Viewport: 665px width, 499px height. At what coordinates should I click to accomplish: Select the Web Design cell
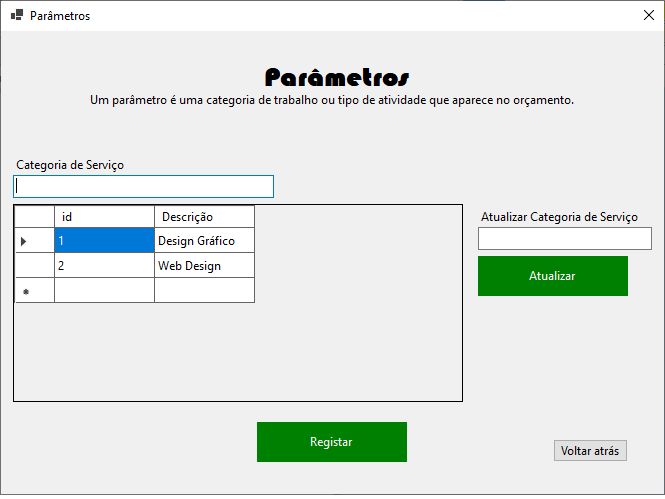pyautogui.click(x=204, y=266)
